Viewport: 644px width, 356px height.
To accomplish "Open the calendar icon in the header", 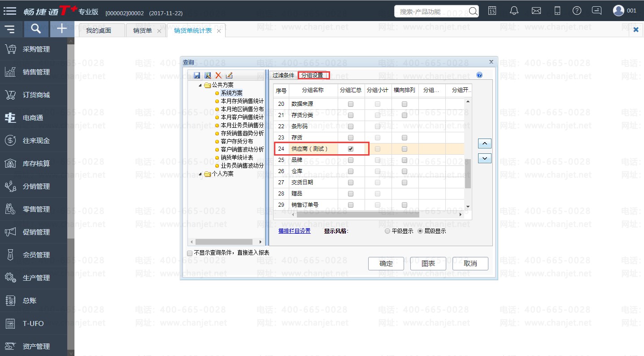I will (492, 11).
